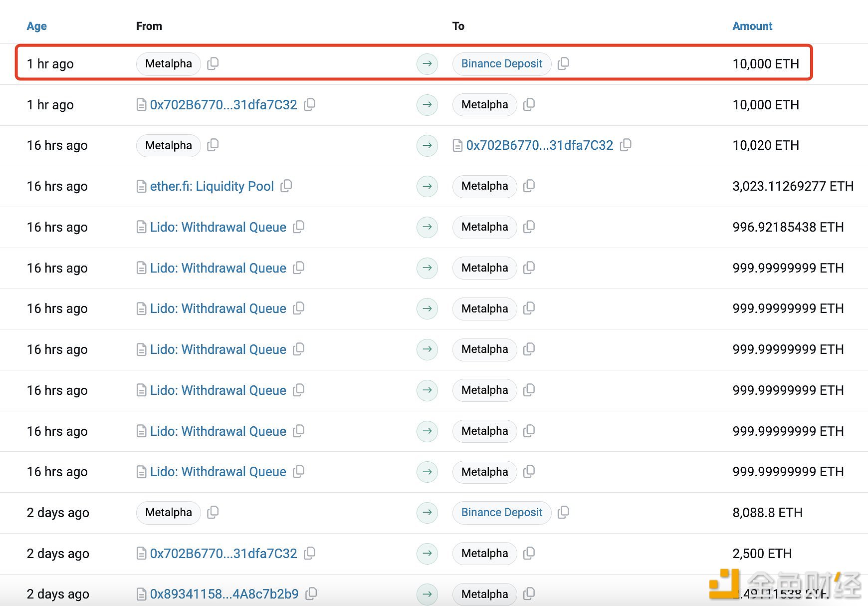Click arrow icon in 996.92185438 ETH row
The image size is (868, 606).
pos(427,227)
